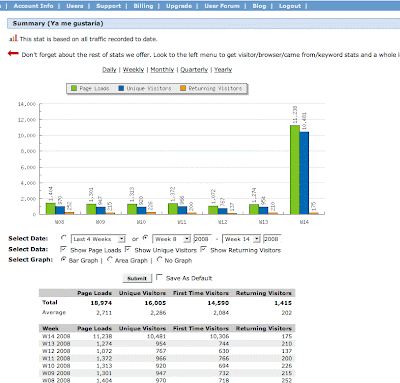Click the W14 green Page Loads bar
This screenshot has width=400, height=383.
(x=295, y=170)
